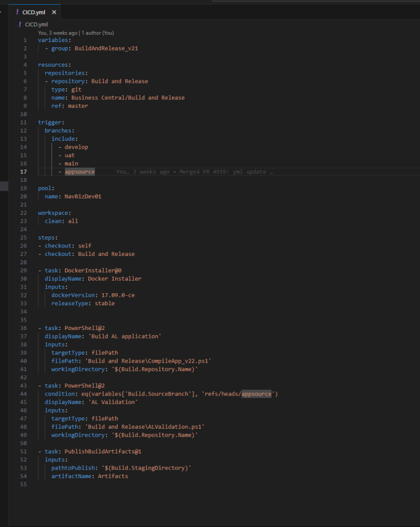Click the YAML icon in the breadcrumb bar
The height and width of the screenshot is (527, 420).
click(20, 24)
